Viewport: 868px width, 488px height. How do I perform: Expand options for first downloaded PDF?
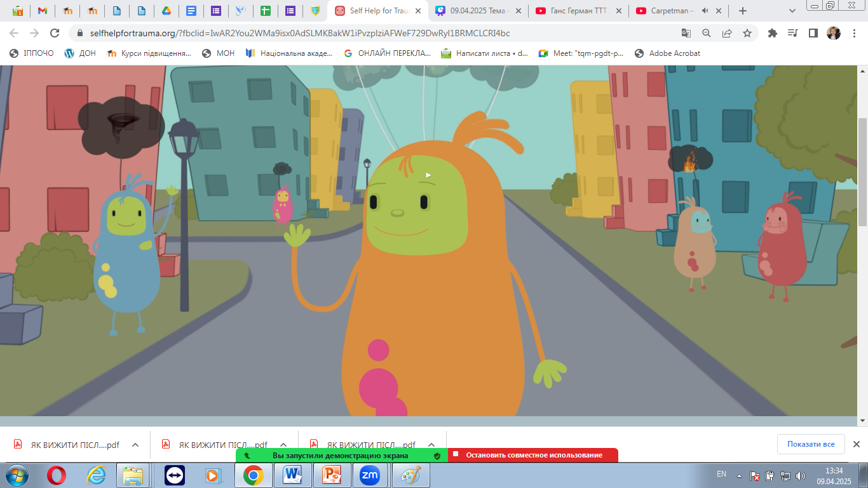(x=135, y=445)
